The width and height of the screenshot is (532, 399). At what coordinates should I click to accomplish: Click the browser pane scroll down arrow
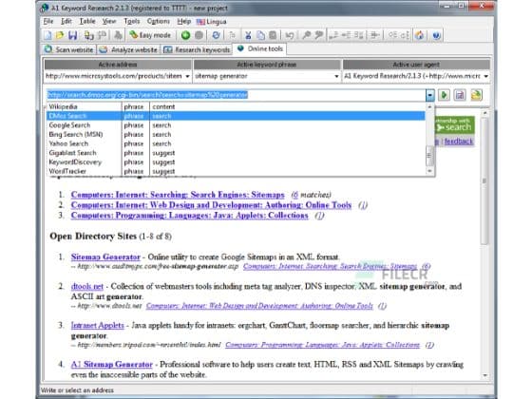coord(484,375)
